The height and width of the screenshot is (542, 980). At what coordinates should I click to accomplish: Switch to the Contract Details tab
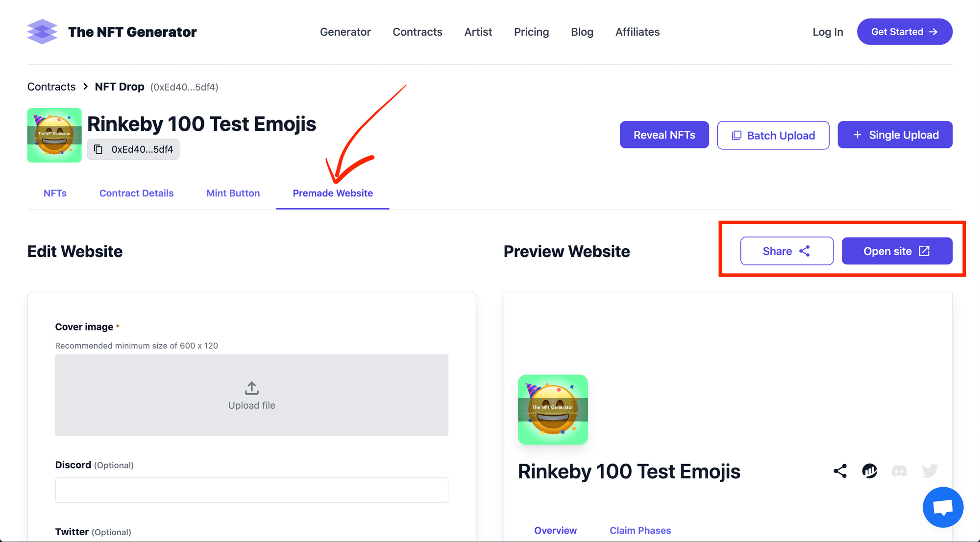click(x=136, y=193)
